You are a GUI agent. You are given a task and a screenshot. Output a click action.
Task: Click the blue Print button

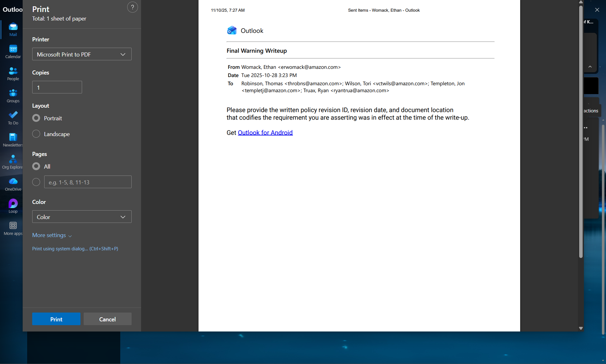[x=56, y=319]
